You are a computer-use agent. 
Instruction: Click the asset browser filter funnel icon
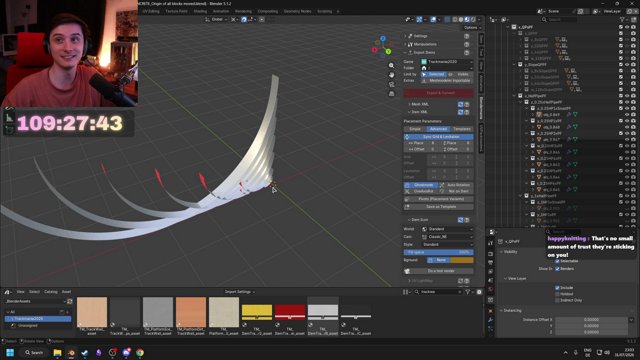[468, 292]
